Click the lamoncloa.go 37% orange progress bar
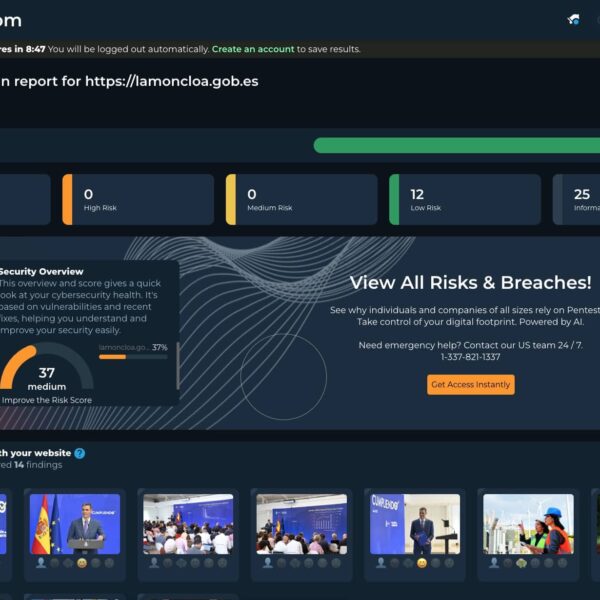This screenshot has height=600, width=600. point(133,357)
